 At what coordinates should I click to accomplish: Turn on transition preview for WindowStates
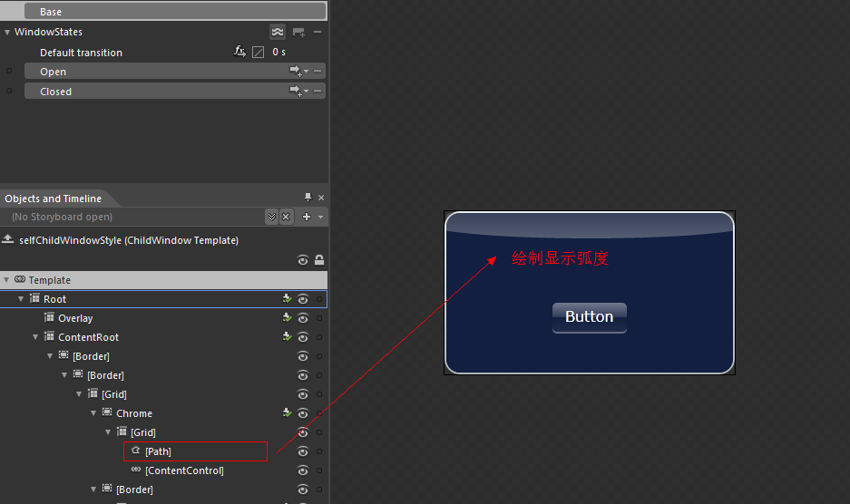[x=278, y=32]
